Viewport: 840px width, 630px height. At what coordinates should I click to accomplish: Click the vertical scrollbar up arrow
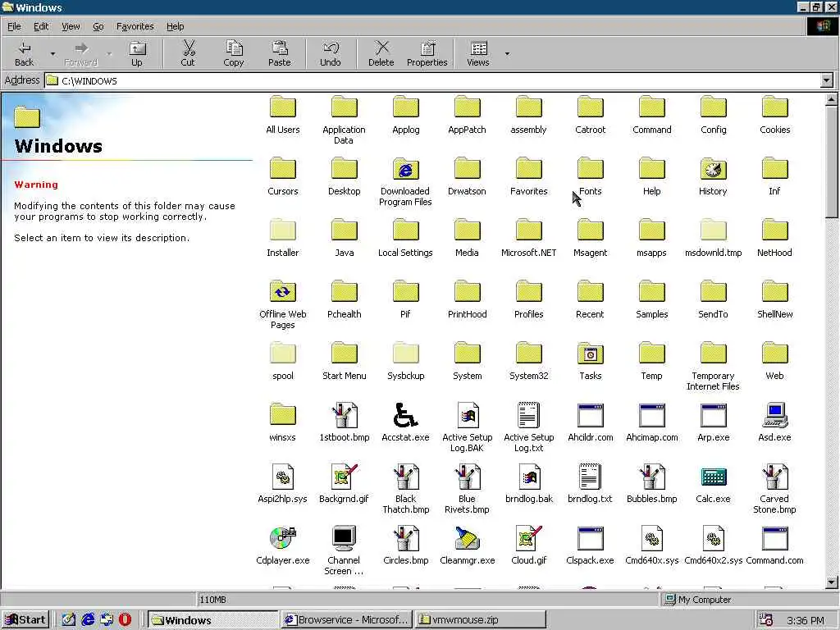click(832, 99)
